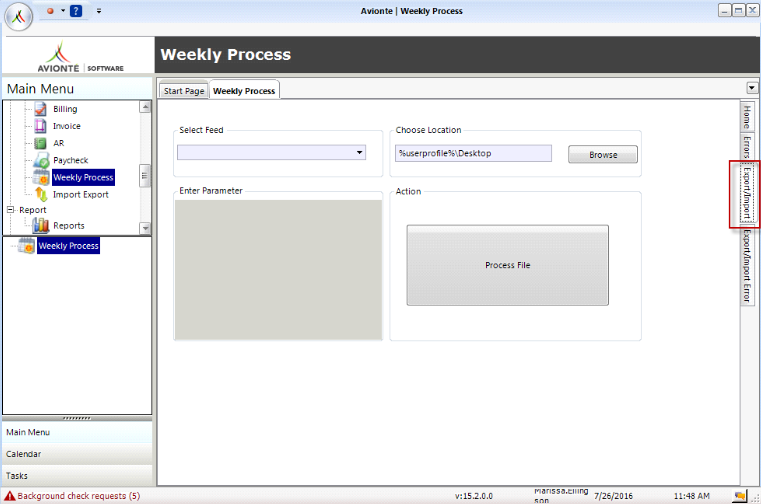Open the Home side tab

click(x=747, y=116)
